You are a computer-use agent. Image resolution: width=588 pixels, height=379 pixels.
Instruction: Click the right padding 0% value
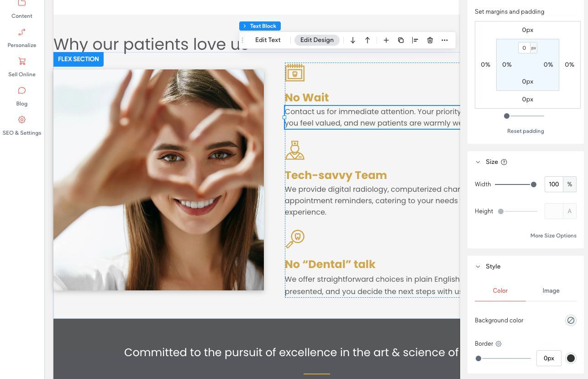[548, 65]
